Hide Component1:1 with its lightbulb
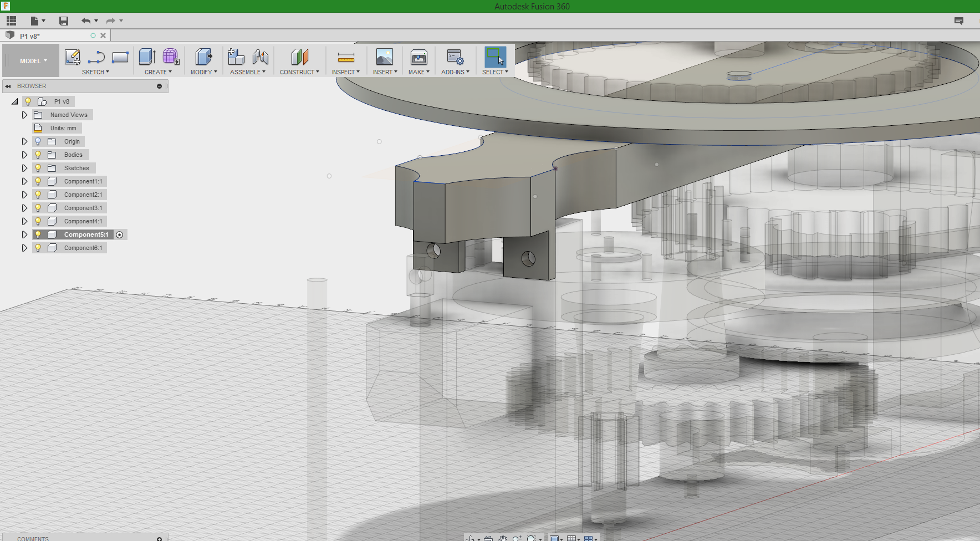The height and width of the screenshot is (541, 980). (38, 181)
